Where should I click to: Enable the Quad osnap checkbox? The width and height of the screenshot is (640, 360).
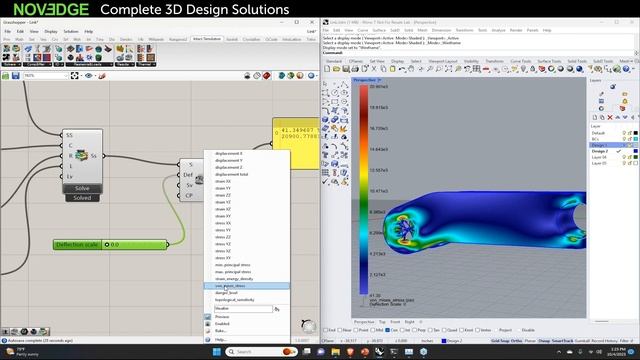point(444,330)
